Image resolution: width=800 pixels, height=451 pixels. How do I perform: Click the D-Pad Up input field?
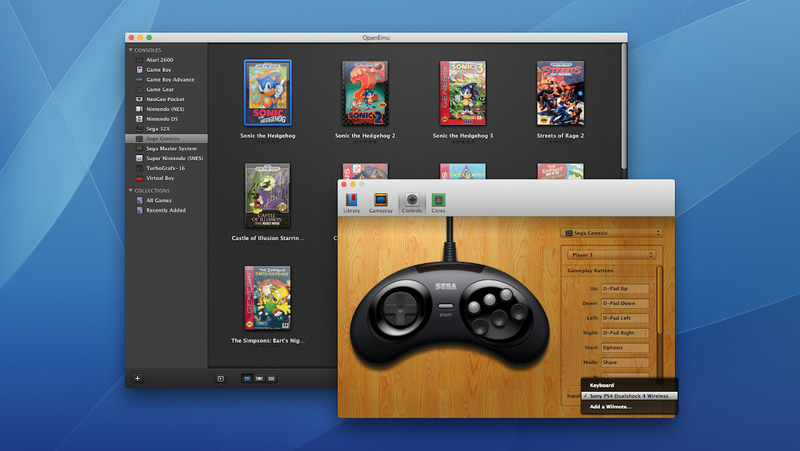coord(625,289)
